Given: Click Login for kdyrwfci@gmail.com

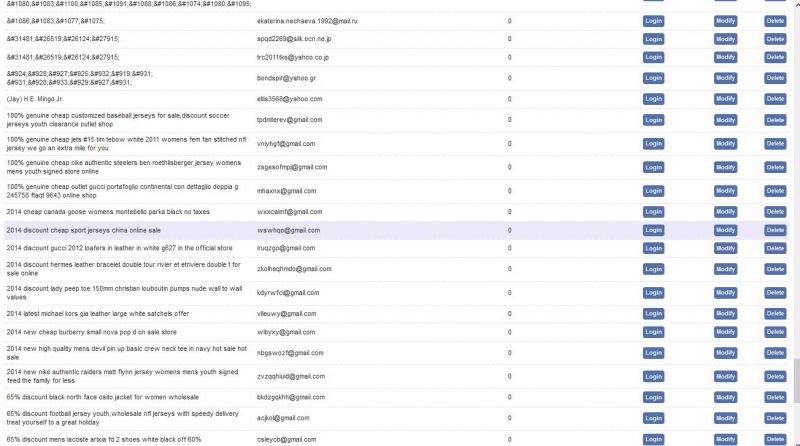Looking at the screenshot, I should point(653,293).
